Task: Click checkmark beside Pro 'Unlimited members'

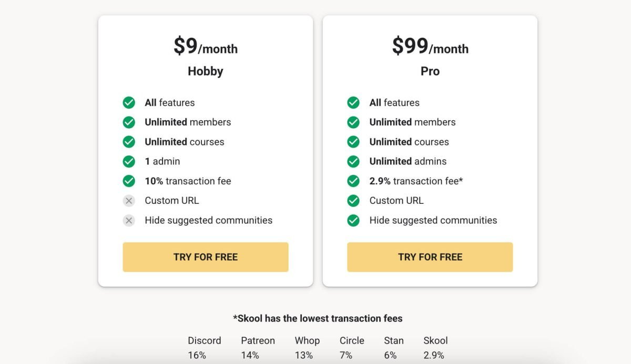Action: coord(353,122)
